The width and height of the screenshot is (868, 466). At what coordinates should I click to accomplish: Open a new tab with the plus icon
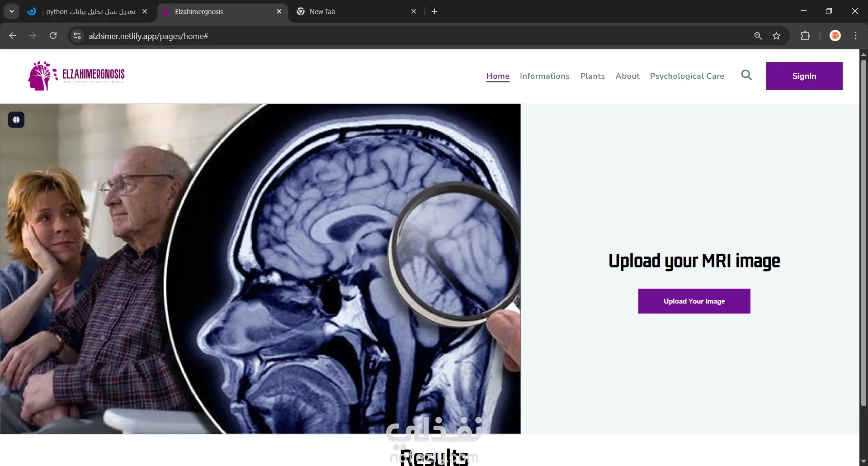click(434, 11)
